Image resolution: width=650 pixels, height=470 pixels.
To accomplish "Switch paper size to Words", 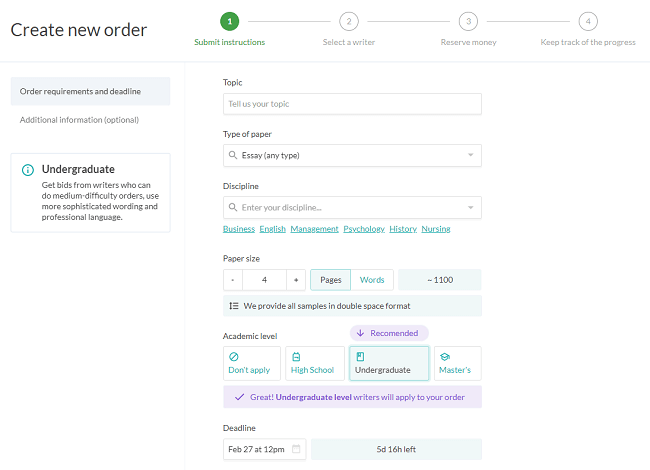I will [x=372, y=280].
